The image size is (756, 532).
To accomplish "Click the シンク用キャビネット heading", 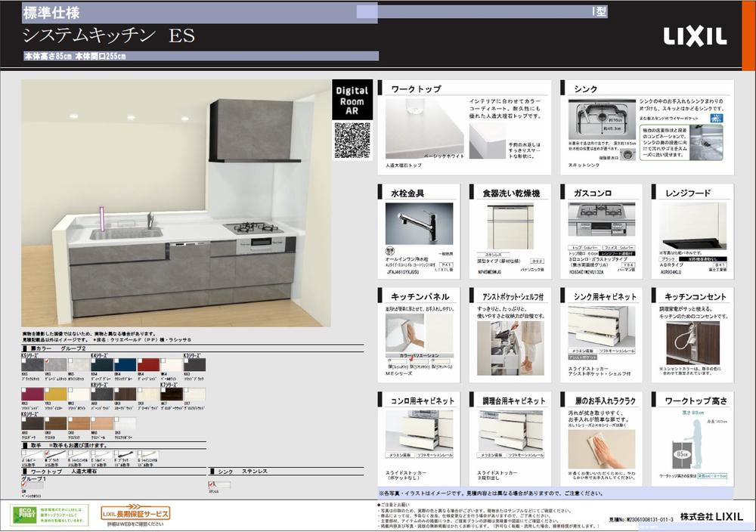I will coord(605,297).
